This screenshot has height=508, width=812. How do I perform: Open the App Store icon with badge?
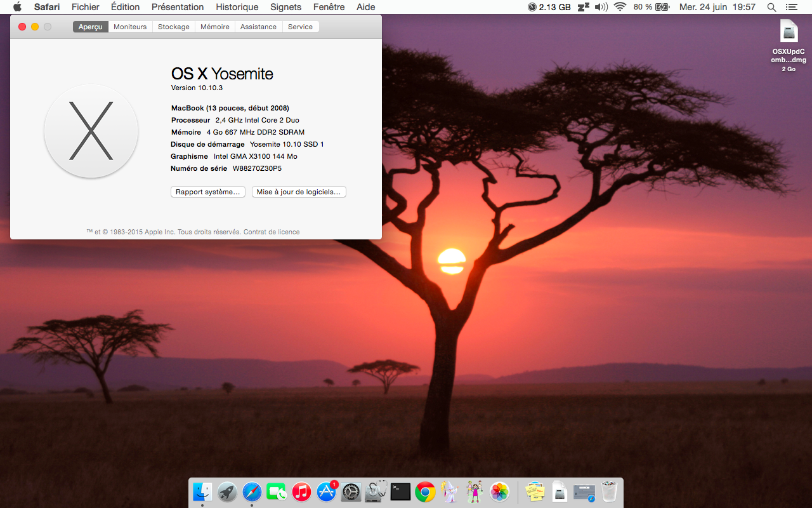click(x=326, y=491)
